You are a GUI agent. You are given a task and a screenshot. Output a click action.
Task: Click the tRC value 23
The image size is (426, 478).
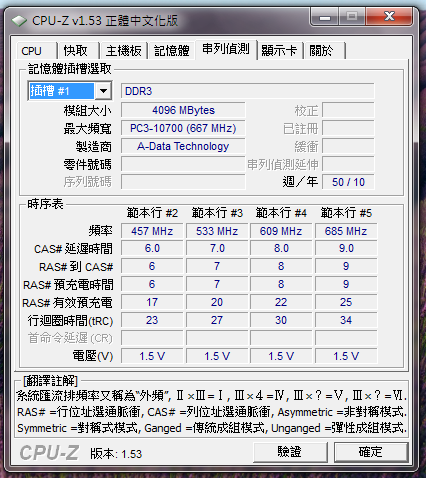click(x=152, y=320)
